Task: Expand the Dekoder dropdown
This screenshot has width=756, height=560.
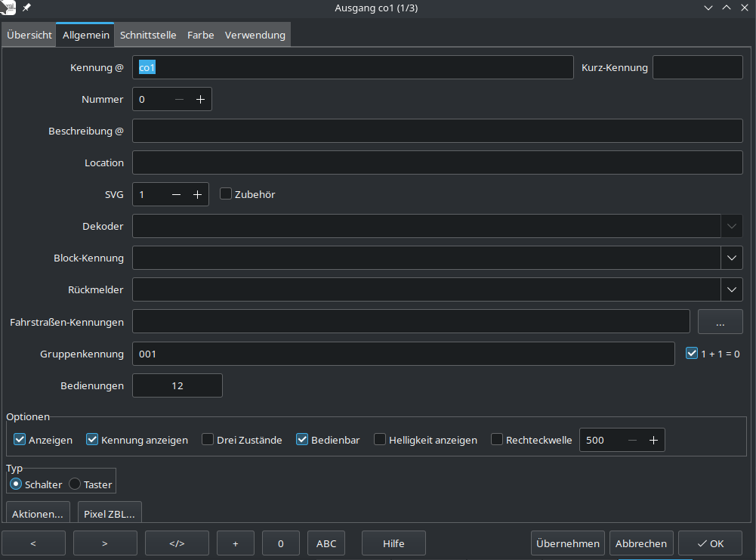Action: (730, 226)
